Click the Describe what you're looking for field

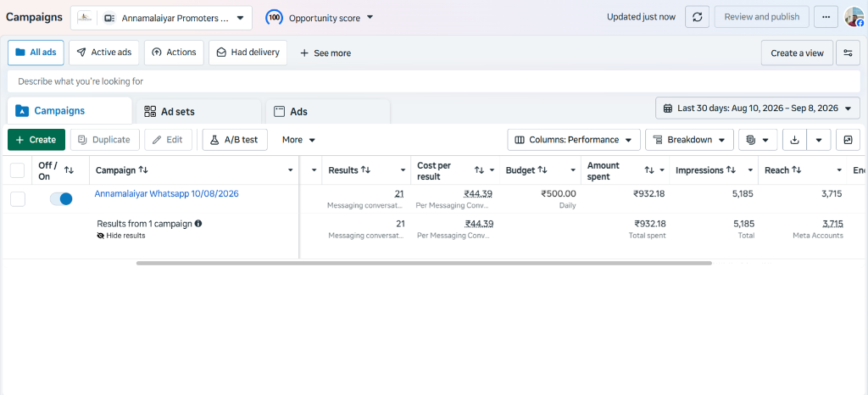click(x=434, y=81)
